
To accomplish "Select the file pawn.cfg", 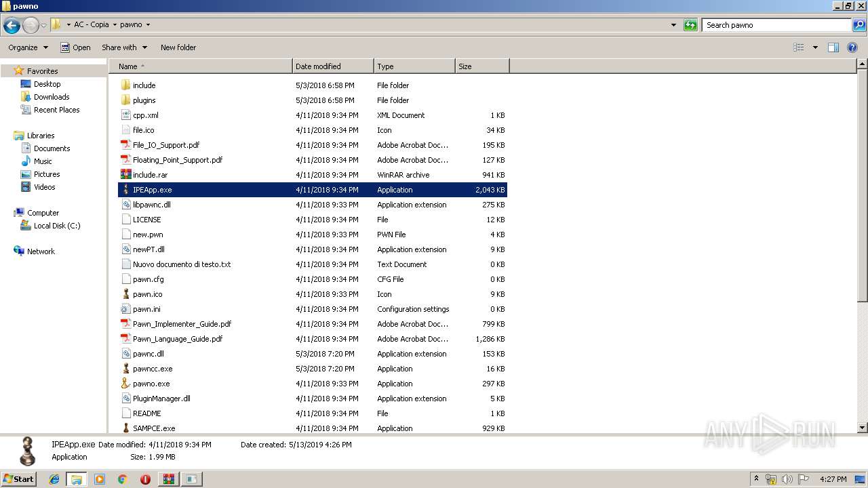I will coord(149,279).
